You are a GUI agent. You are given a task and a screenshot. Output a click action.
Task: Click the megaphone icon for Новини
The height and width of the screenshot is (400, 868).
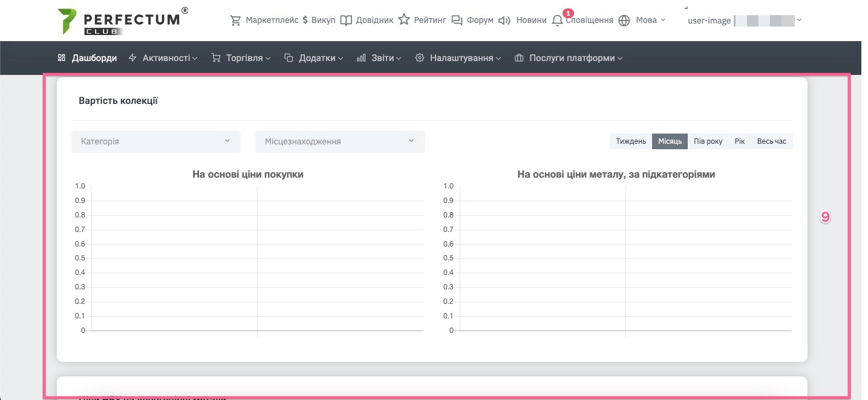click(504, 21)
